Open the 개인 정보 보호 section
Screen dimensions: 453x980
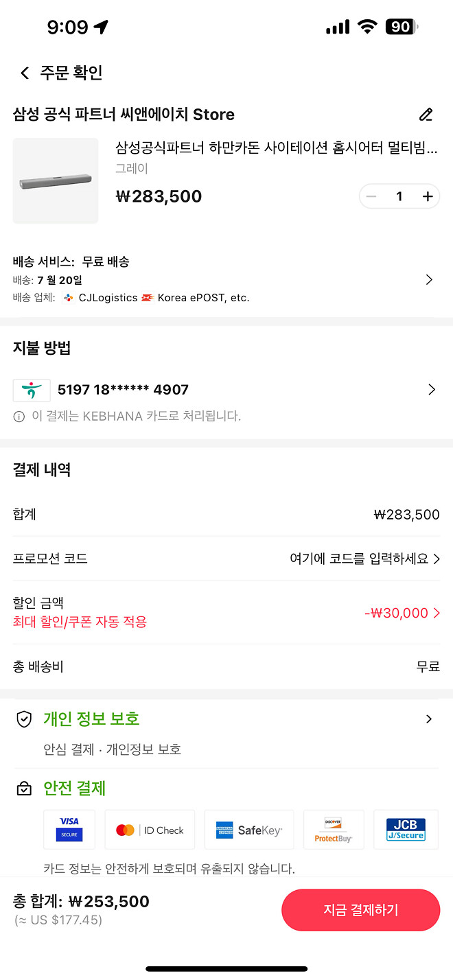429,719
